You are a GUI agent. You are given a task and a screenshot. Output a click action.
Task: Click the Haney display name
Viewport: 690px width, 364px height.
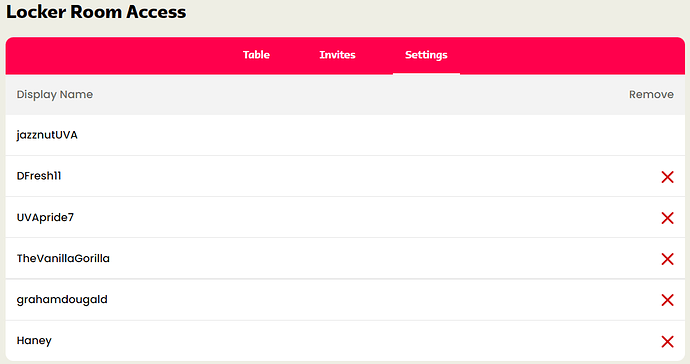click(34, 341)
